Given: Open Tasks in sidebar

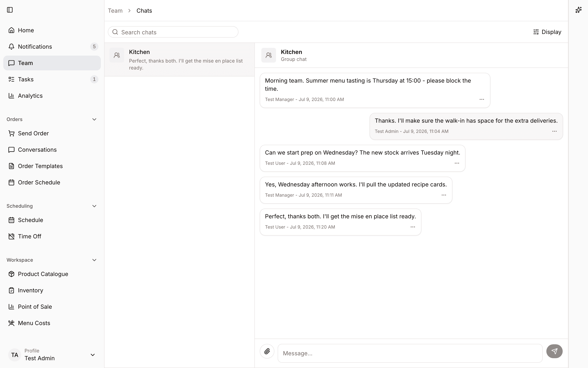Looking at the screenshot, I should (52, 79).
